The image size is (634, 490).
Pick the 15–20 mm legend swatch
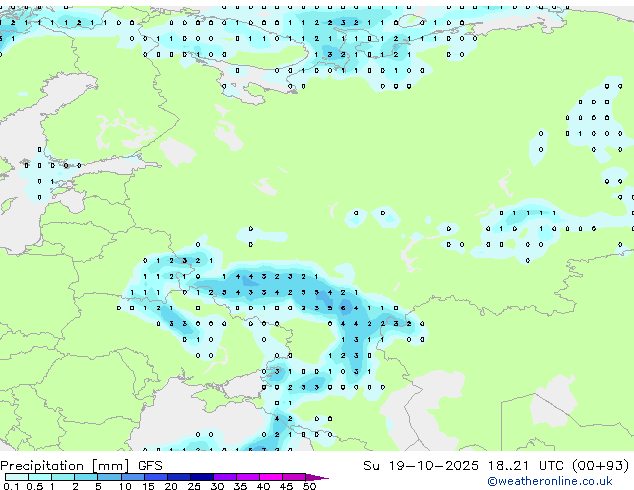coord(155,477)
